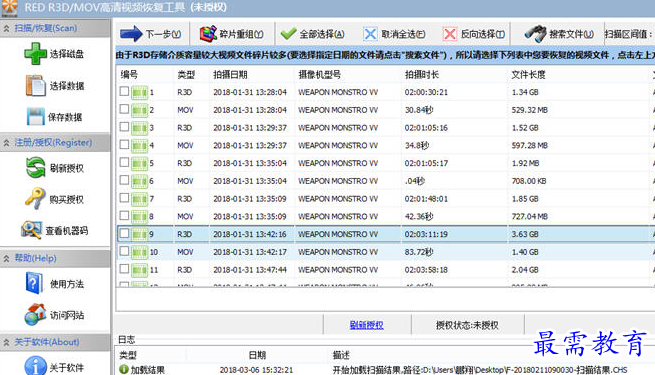
Task: Click the 42.36秒 duration cell in row 8
Action: [x=419, y=216]
